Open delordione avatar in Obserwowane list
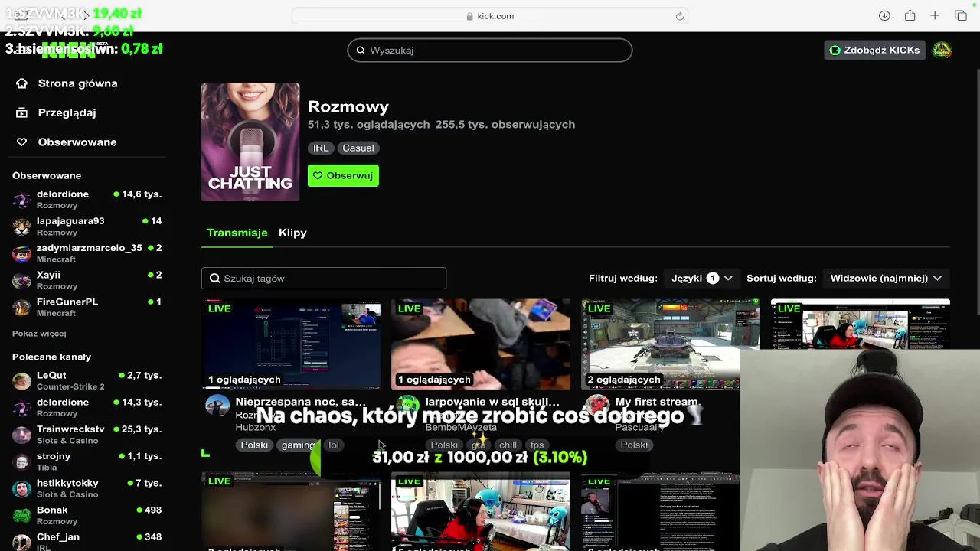The width and height of the screenshot is (980, 551). pyautogui.click(x=22, y=200)
